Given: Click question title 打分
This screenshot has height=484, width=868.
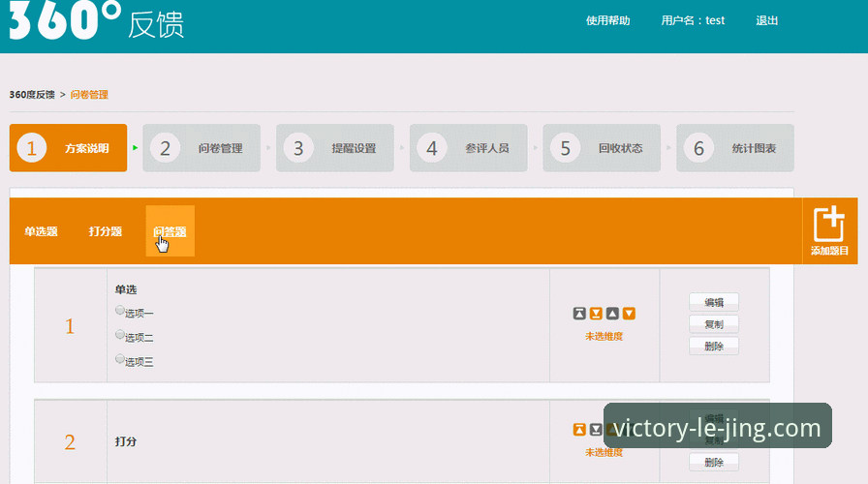Looking at the screenshot, I should click(x=126, y=441).
